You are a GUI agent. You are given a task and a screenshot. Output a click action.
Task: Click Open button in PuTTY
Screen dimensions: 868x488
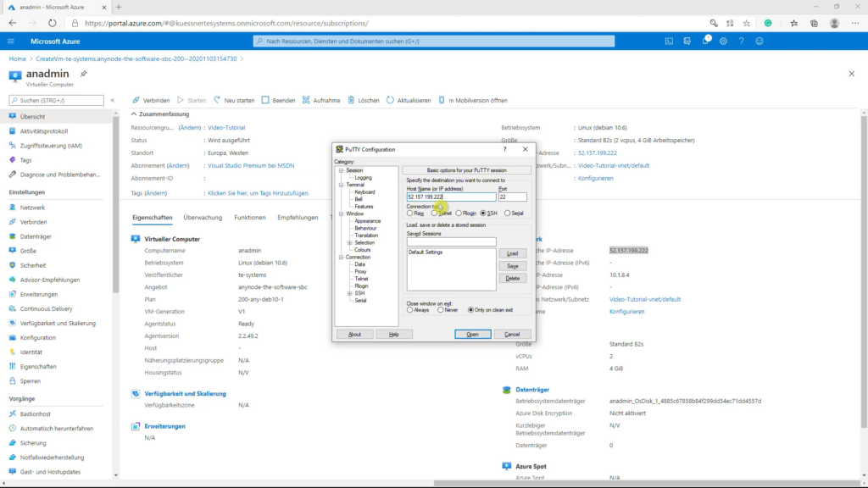(x=473, y=334)
